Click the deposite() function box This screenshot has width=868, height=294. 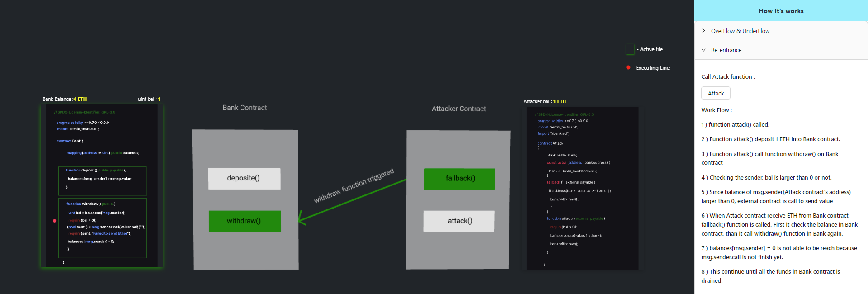[x=244, y=178]
